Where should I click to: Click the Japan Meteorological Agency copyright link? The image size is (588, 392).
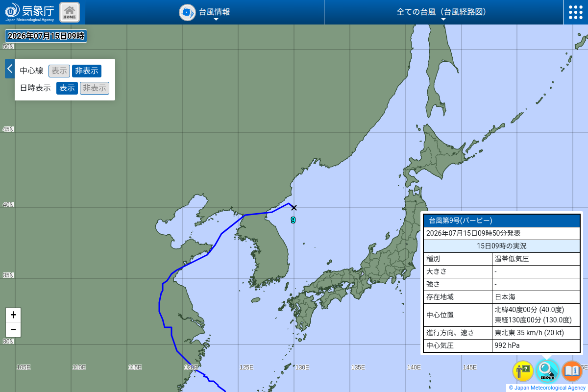[x=547, y=388]
